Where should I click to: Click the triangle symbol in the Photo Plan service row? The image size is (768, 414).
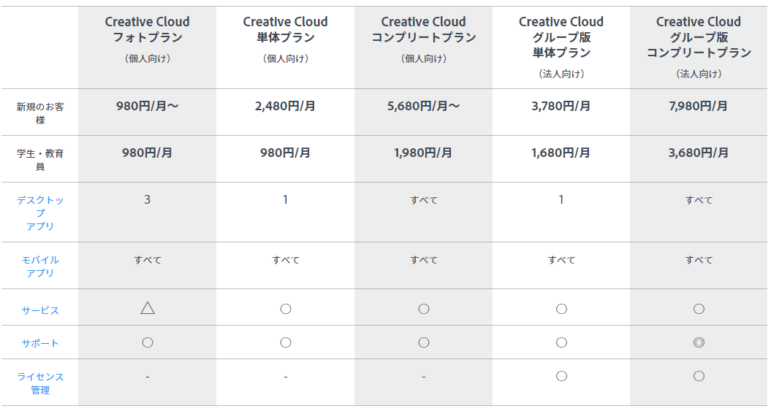pyautogui.click(x=147, y=309)
